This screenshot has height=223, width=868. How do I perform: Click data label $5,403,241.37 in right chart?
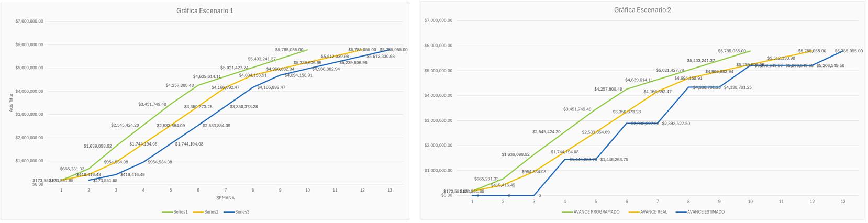702,61
